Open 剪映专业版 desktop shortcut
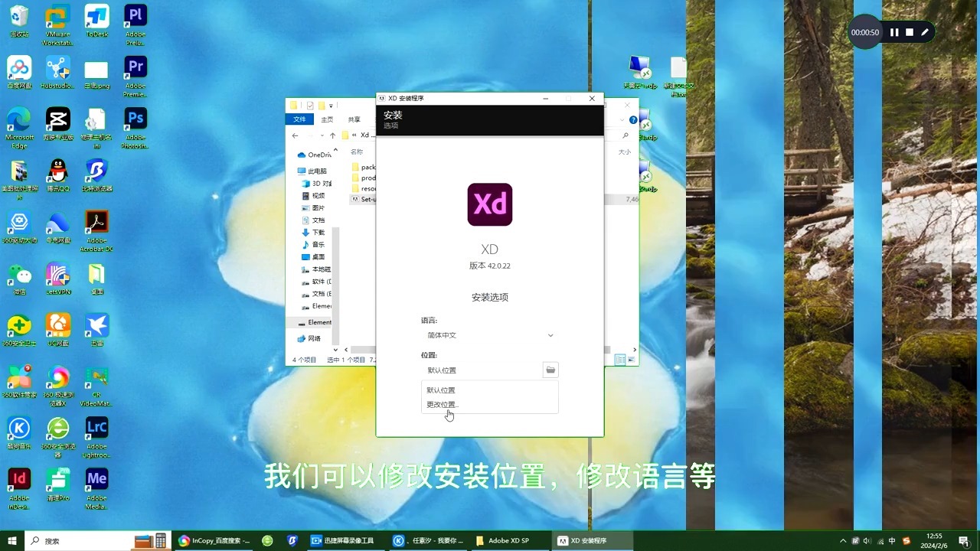 click(57, 124)
